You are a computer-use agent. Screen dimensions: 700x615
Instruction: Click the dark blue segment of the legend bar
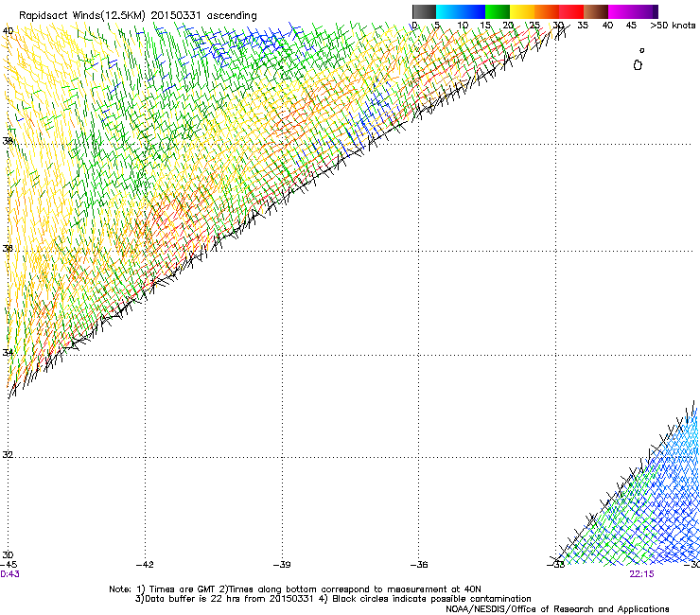[x=473, y=11]
